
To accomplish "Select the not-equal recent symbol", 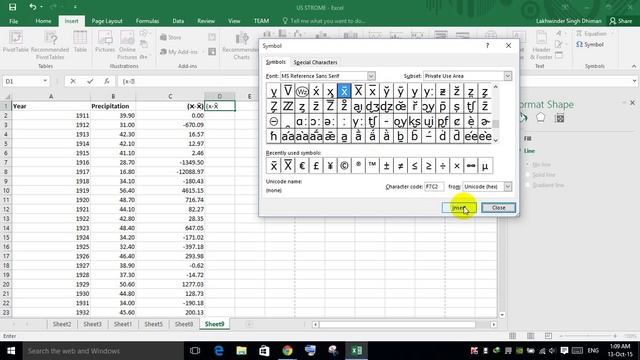I will 400,166.
